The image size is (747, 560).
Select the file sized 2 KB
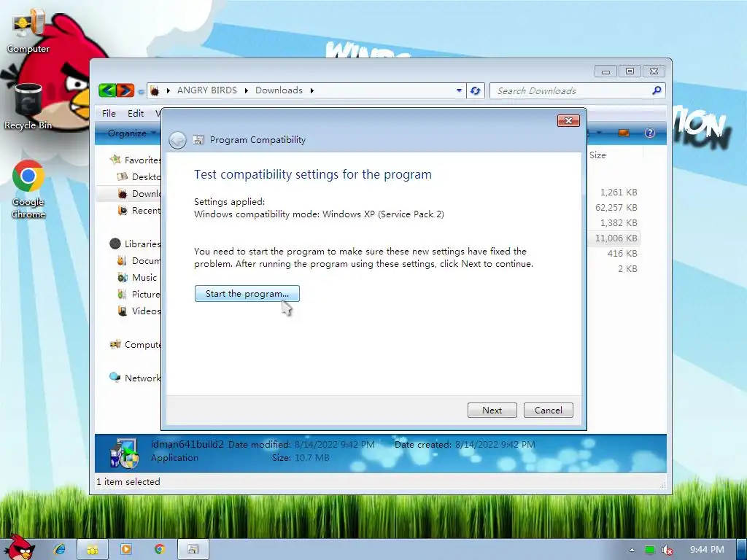(627, 268)
